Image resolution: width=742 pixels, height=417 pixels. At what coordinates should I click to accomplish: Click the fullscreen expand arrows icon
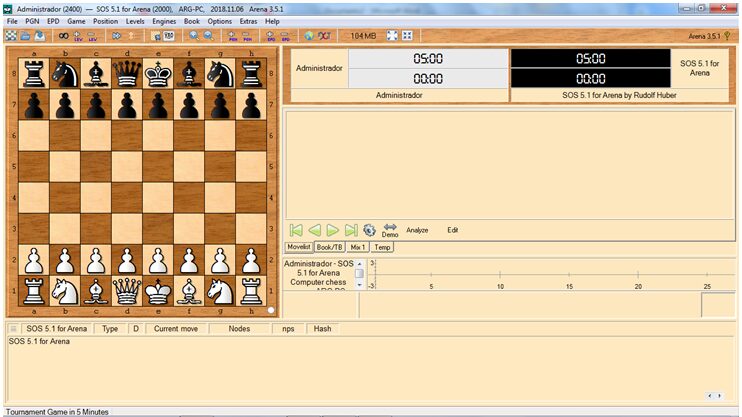pyautogui.click(x=392, y=36)
